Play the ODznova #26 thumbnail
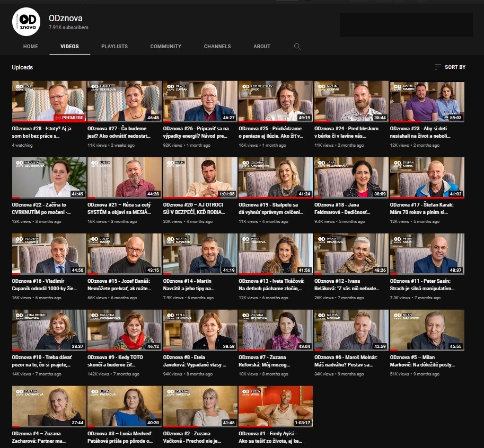The height and width of the screenshot is (448, 484). click(x=200, y=102)
